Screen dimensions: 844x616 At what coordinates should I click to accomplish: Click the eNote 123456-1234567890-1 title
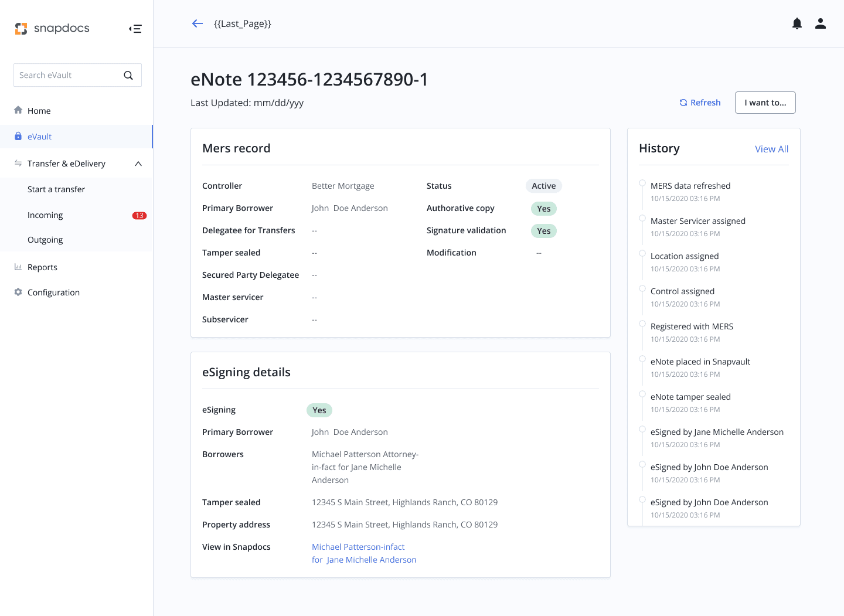click(309, 79)
